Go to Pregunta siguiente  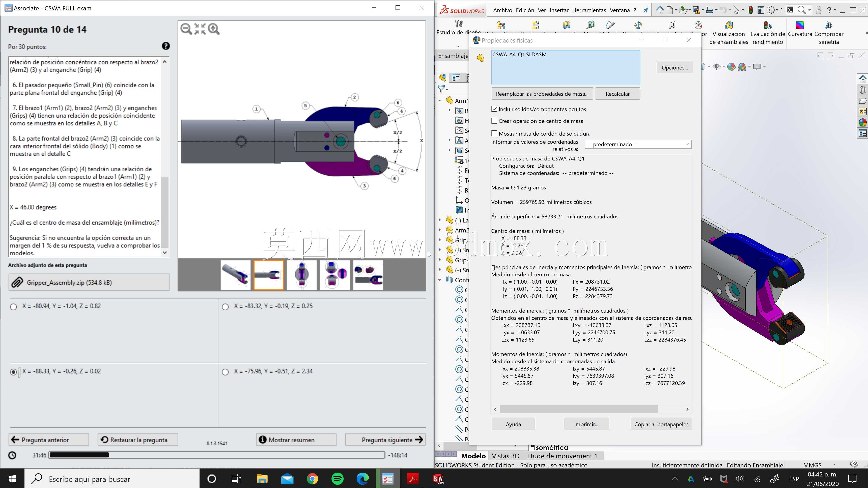tap(386, 440)
